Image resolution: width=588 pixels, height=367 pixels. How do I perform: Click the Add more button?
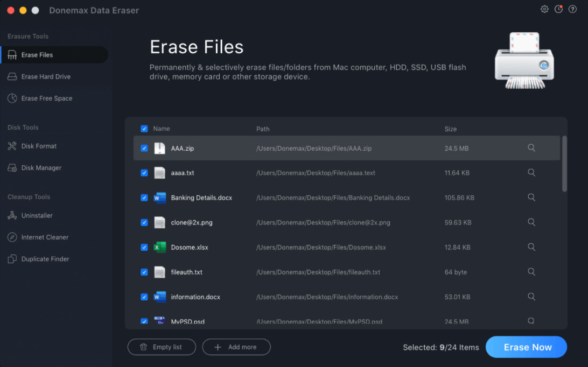click(236, 347)
